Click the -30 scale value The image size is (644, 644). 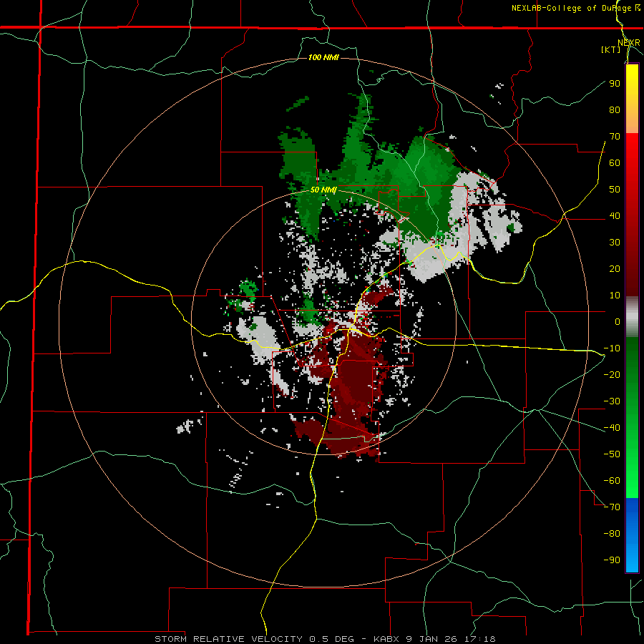tap(612, 401)
